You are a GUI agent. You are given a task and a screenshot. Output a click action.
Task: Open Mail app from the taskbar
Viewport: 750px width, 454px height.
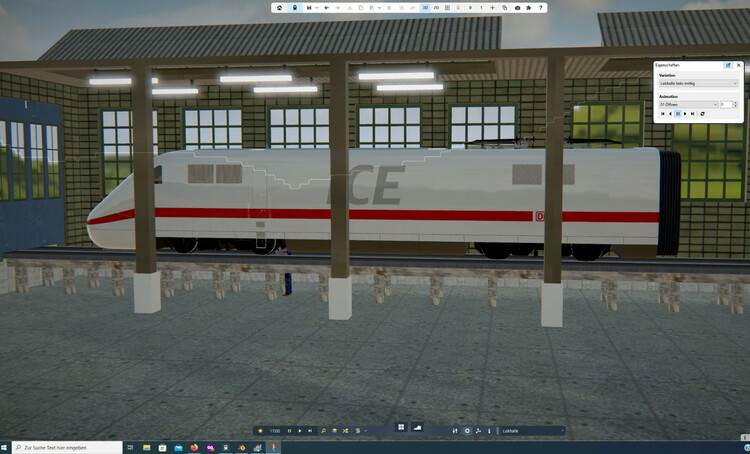(178, 448)
